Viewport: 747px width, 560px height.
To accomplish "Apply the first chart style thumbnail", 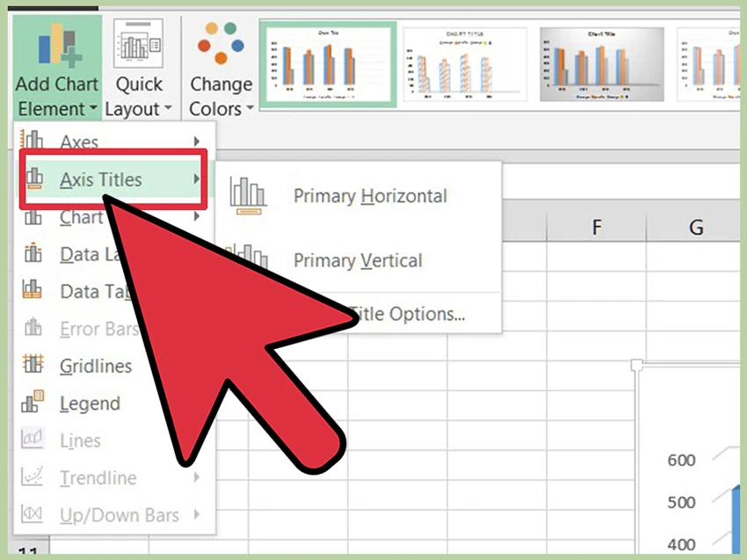I will tap(328, 62).
